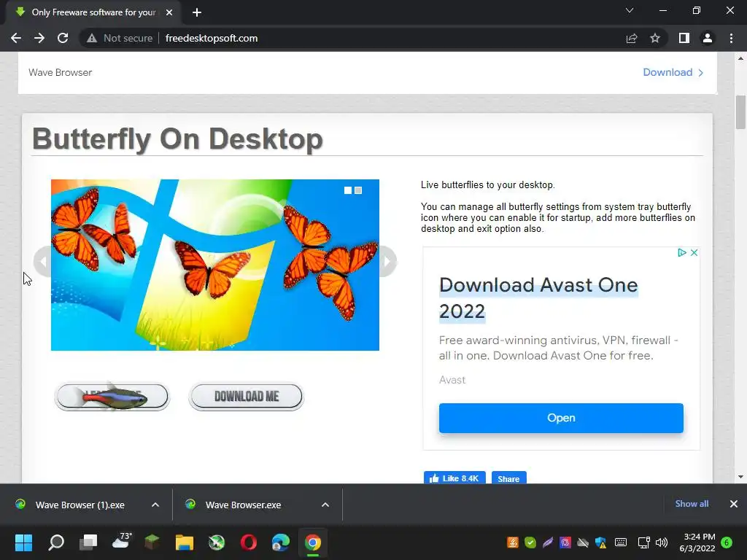Open the AdChoices triangle icon
The image size is (747, 560).
682,252
